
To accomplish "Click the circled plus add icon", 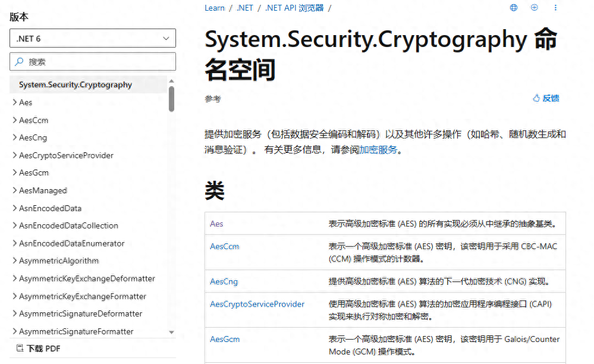I will [x=534, y=8].
